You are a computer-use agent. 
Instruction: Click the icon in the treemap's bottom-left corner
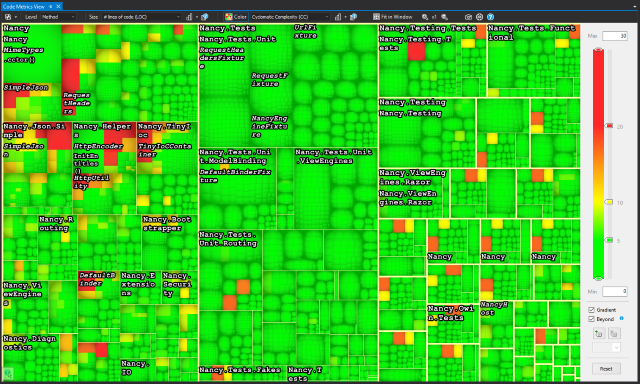click(x=8, y=373)
